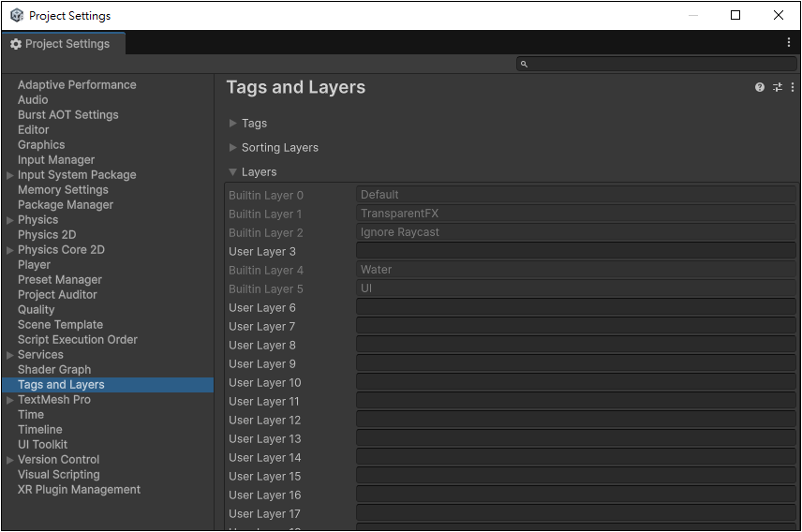Select UI Toolkit category

point(42,445)
